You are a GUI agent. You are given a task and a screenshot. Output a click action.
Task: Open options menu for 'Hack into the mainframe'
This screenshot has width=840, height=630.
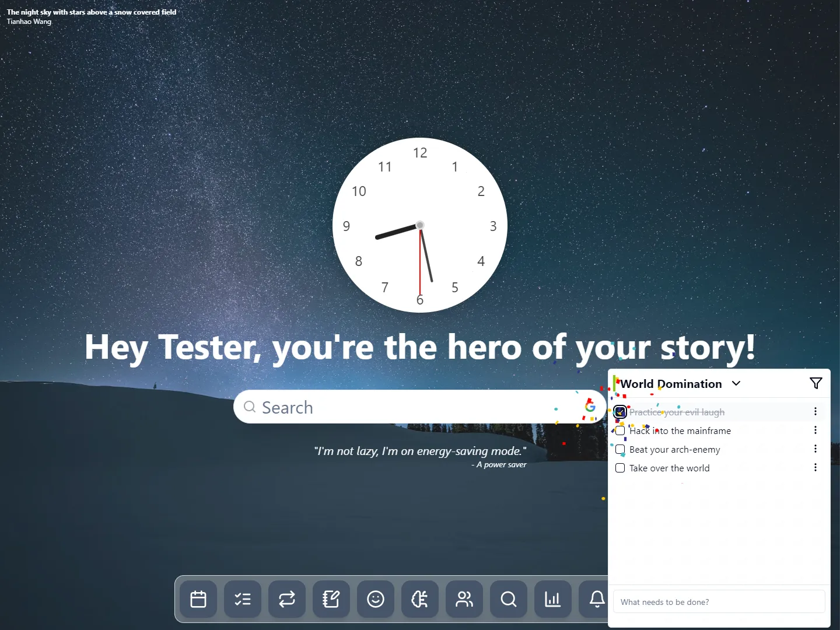click(x=815, y=430)
